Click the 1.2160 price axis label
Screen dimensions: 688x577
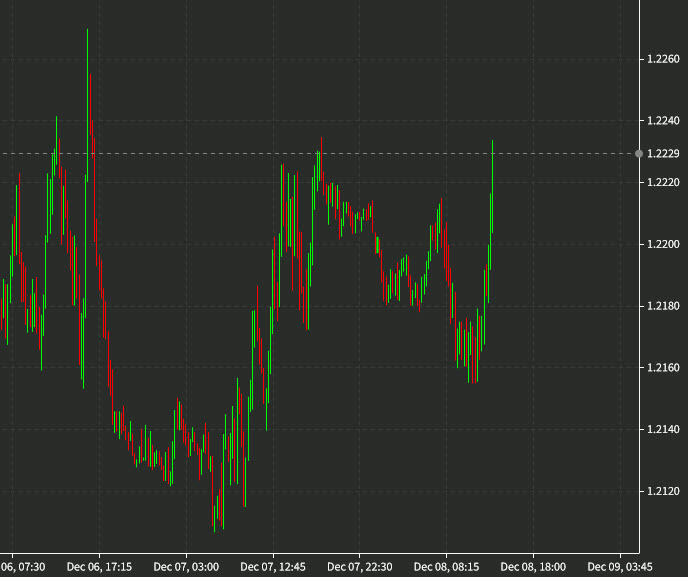tap(663, 367)
